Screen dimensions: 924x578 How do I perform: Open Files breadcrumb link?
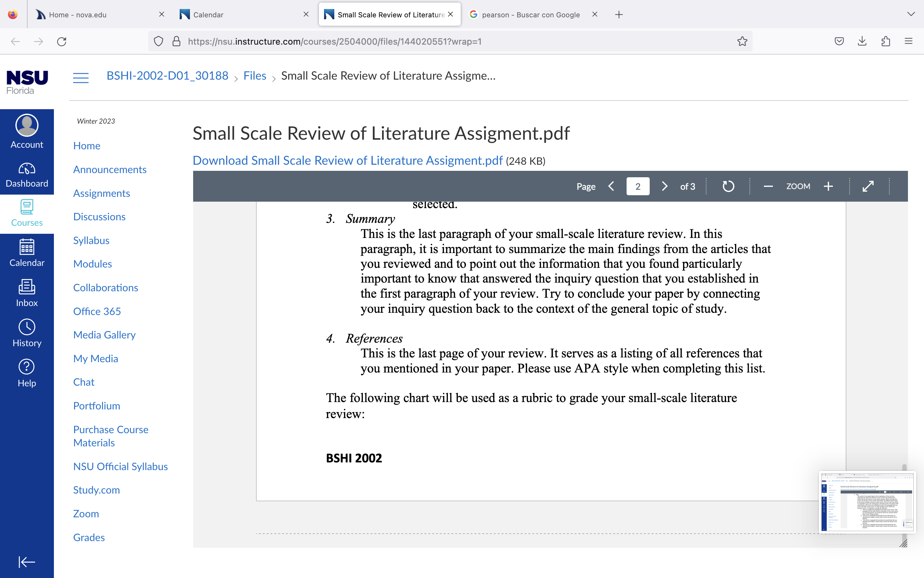(255, 76)
